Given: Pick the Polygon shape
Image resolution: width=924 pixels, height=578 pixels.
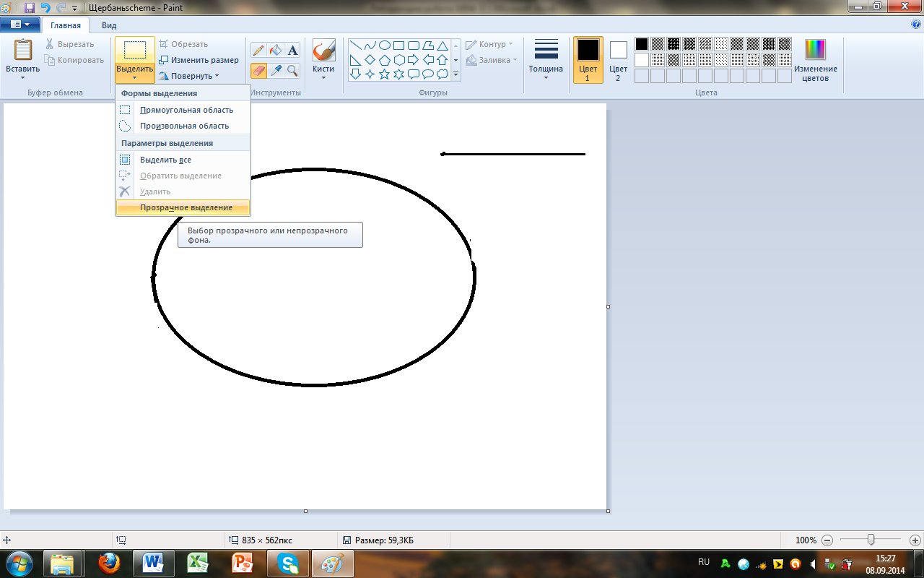Looking at the screenshot, I should [428, 46].
